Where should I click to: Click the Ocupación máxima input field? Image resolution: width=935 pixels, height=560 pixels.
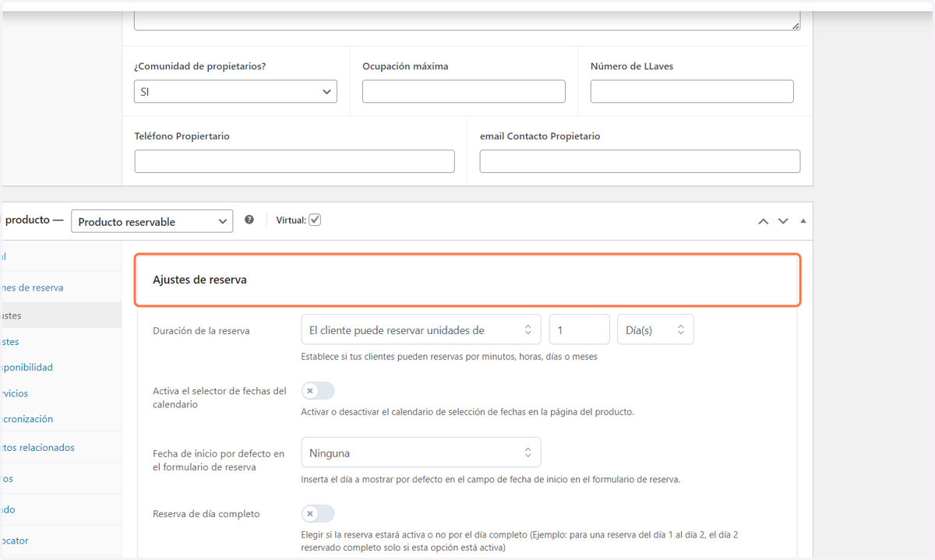tap(464, 91)
